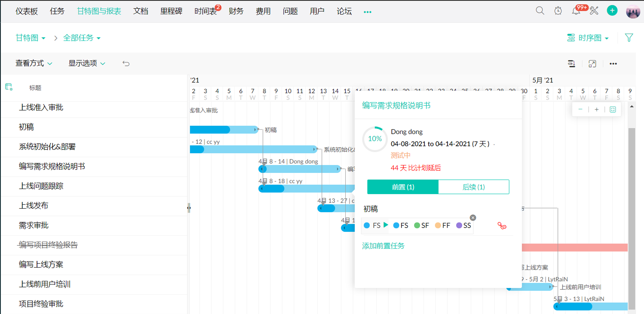Click the 添加前置任务 link
The image size is (644, 314).
[x=383, y=246]
